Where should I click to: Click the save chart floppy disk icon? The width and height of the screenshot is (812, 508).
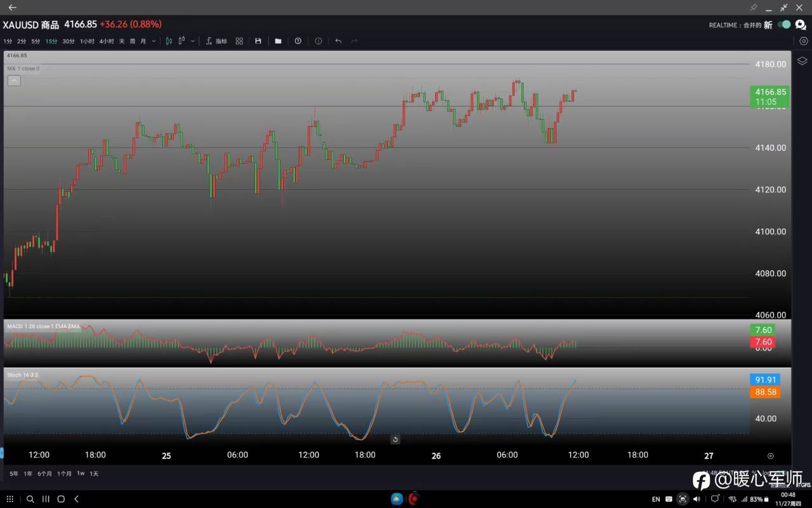point(258,41)
